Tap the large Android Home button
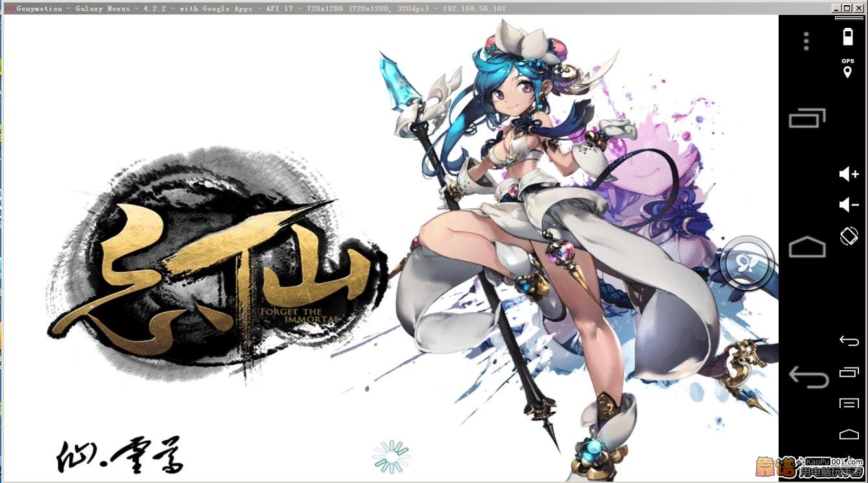This screenshot has height=483, width=868. pos(807,247)
